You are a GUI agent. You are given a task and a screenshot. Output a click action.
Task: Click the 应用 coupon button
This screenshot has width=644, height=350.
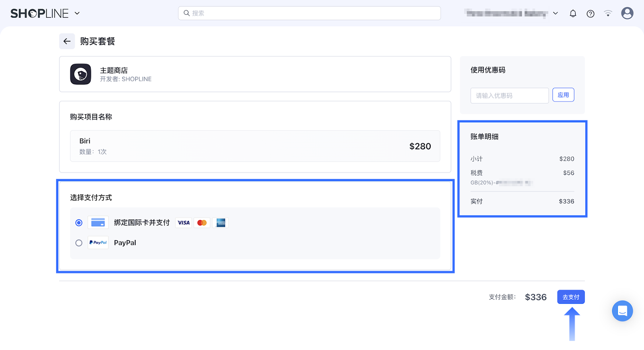click(x=563, y=95)
